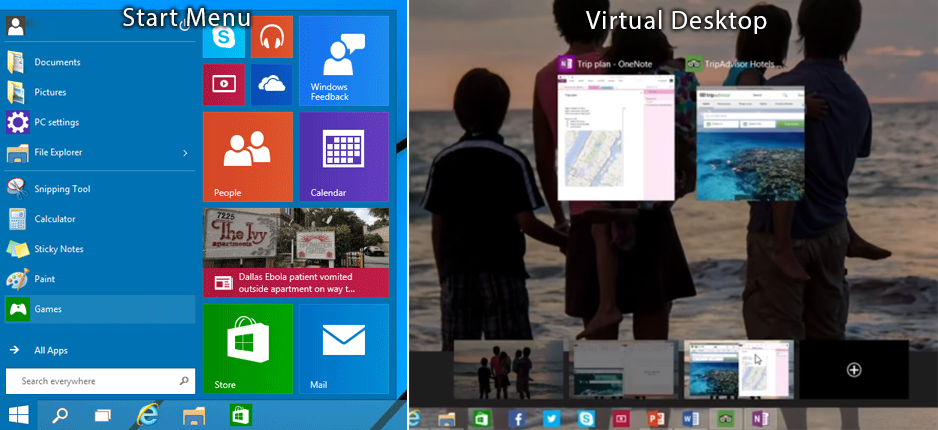Launch Snipping Tool
The height and width of the screenshot is (430, 938).
click(100, 189)
